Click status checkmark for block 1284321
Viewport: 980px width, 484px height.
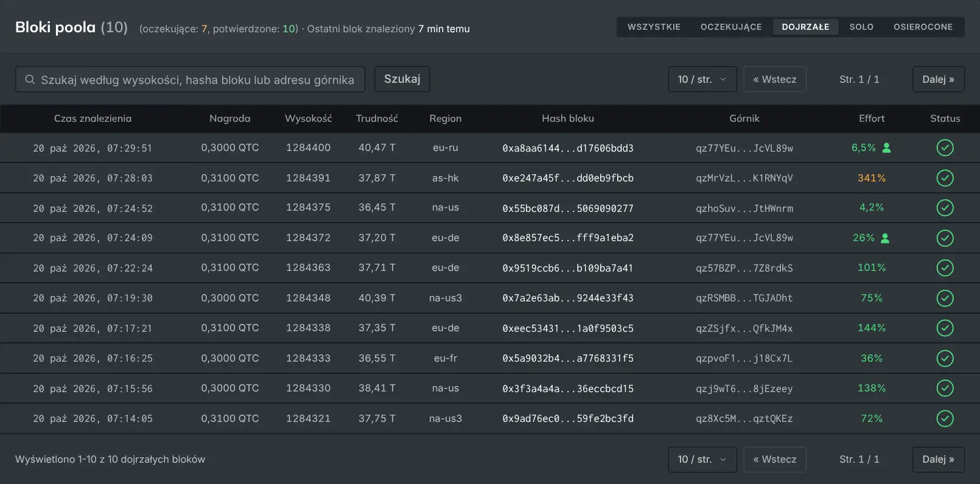(945, 418)
